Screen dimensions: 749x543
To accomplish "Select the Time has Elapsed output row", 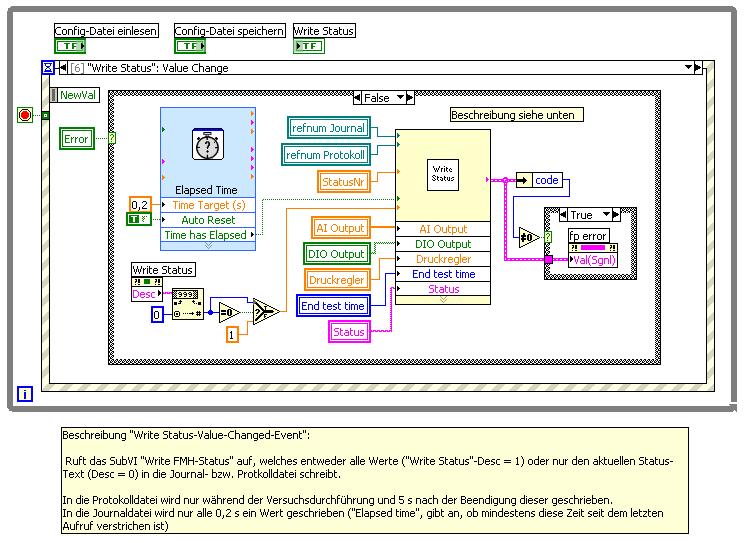I will pyautogui.click(x=208, y=235).
